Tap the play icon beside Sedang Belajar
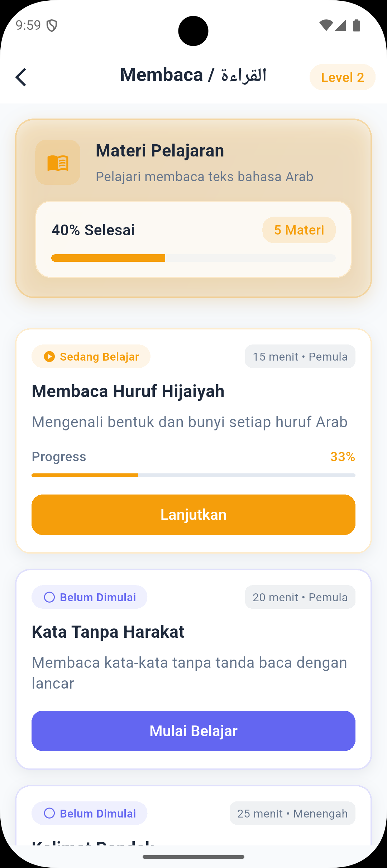387x868 pixels. pos(49,357)
